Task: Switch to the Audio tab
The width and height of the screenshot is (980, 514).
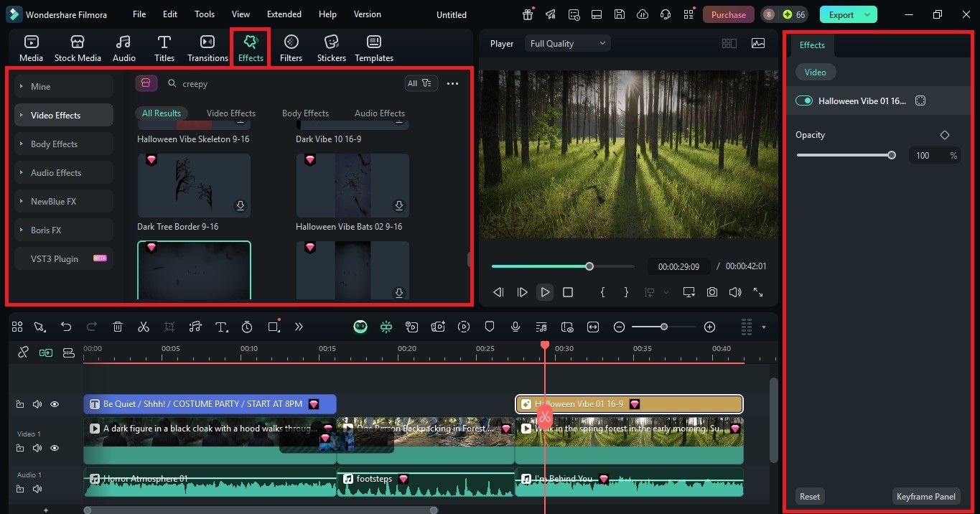Action: pos(124,48)
